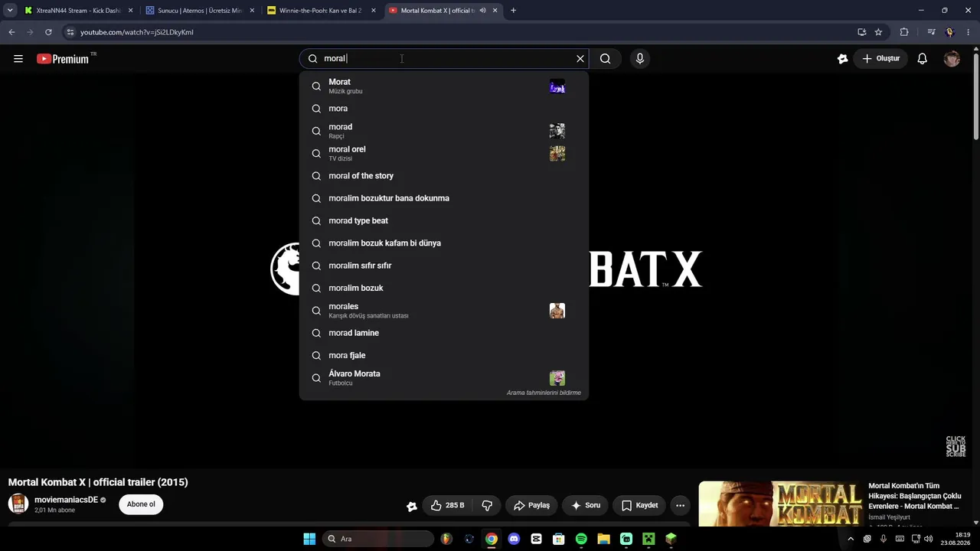Screen dimensions: 980x551
Task: Run the search with the magnifier button
Action: click(606, 59)
